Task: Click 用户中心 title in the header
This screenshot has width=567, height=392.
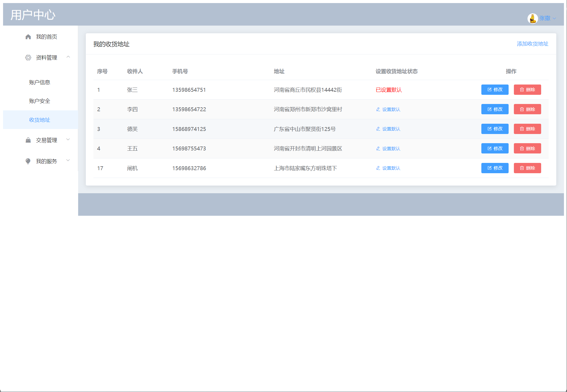Action: point(33,15)
